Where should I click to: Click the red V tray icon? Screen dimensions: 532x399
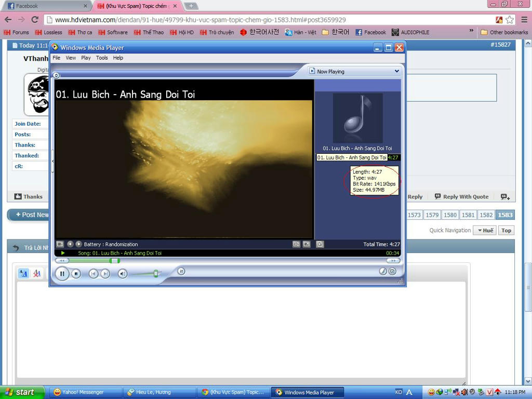point(489,392)
